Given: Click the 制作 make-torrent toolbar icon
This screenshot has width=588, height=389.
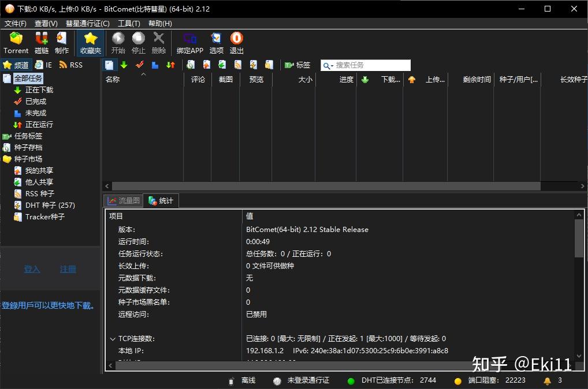Looking at the screenshot, I should coord(61,43).
